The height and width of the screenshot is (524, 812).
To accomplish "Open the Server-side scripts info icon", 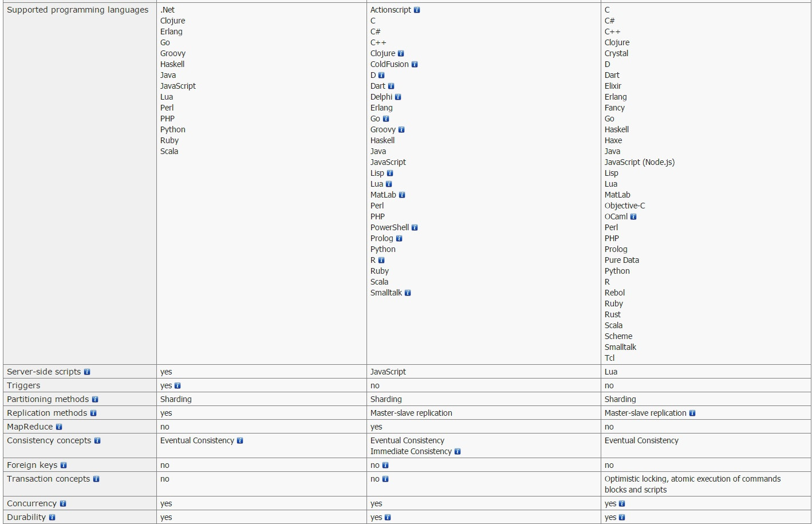I will point(87,372).
